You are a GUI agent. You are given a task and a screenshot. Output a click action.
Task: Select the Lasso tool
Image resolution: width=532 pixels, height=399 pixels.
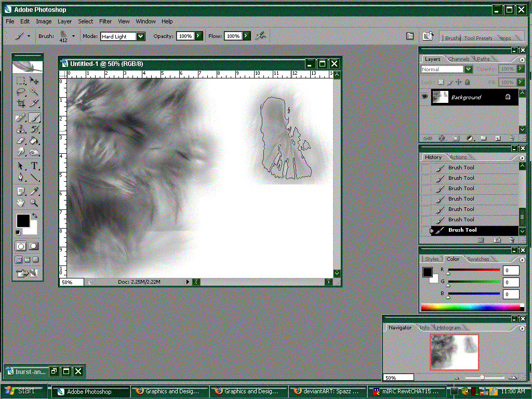tap(21, 91)
